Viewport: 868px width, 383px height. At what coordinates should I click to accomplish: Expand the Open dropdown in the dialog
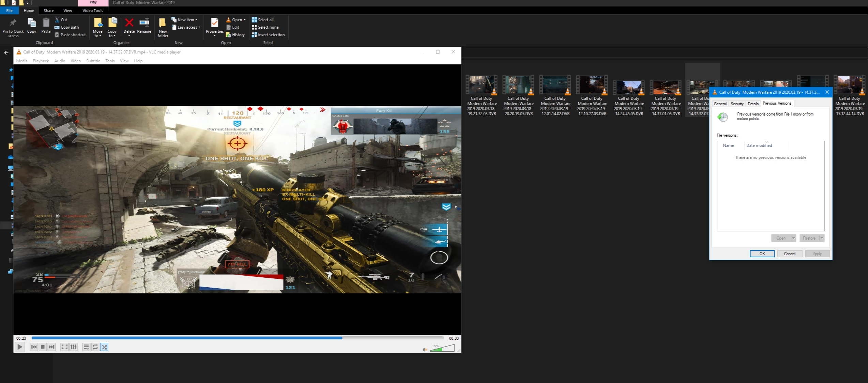pos(793,238)
